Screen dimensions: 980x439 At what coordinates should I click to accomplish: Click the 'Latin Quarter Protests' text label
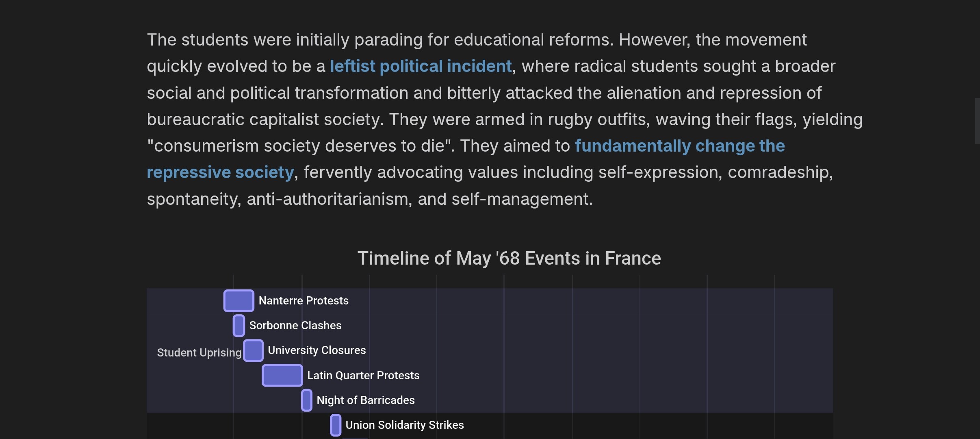(363, 376)
